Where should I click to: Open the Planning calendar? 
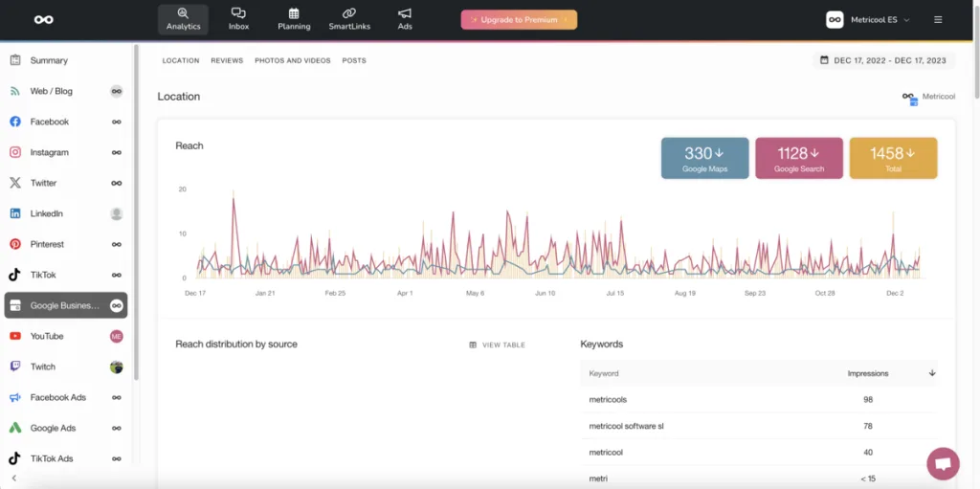click(x=294, y=19)
